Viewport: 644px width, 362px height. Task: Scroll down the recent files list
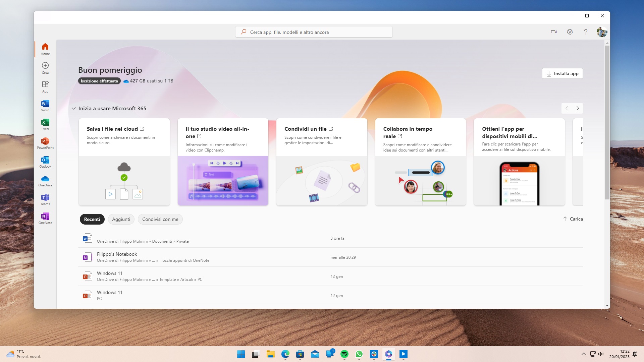click(x=607, y=305)
